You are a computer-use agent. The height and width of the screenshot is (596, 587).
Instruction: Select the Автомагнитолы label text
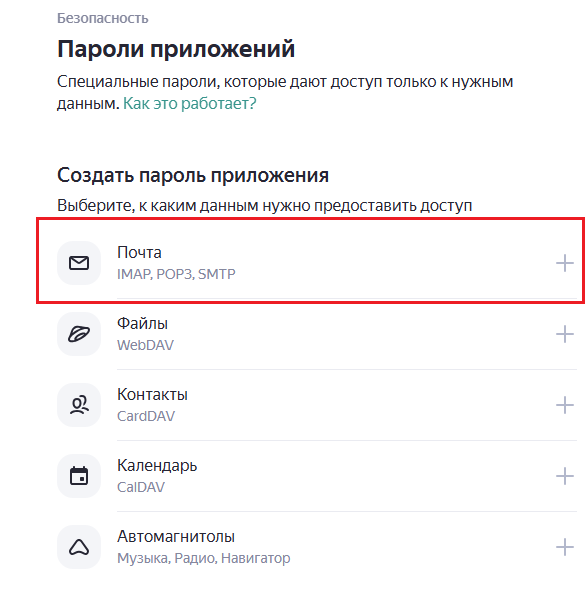tap(176, 537)
